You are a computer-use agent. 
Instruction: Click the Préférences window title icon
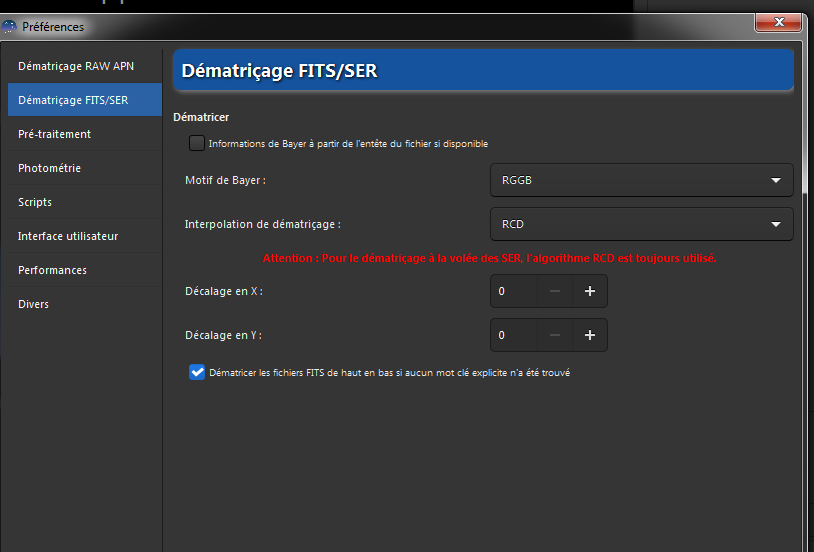tap(9, 26)
